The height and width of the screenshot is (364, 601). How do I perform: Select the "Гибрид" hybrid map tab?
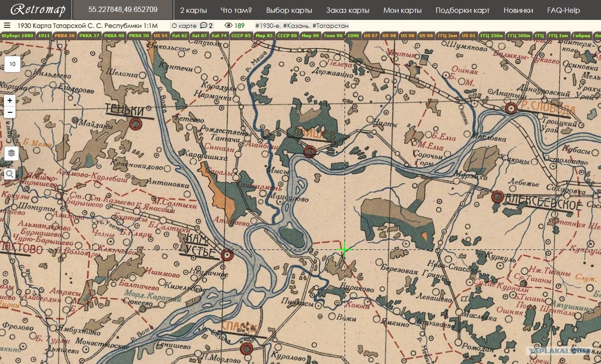(581, 35)
